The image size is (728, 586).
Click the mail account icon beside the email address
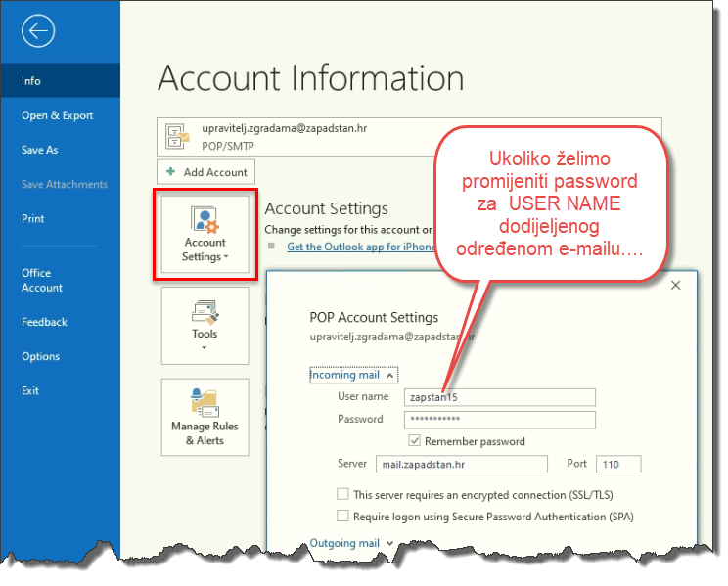177,136
